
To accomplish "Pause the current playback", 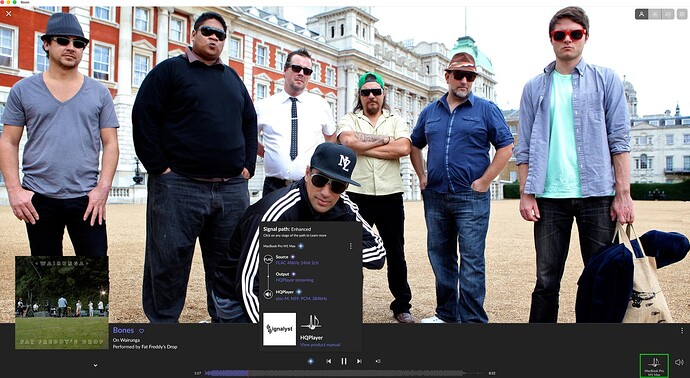I will tap(344, 361).
